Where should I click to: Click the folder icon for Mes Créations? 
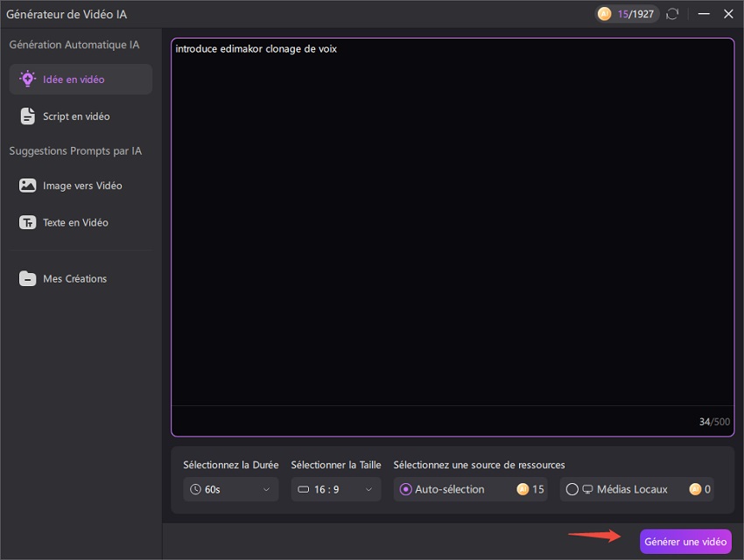pyautogui.click(x=27, y=278)
